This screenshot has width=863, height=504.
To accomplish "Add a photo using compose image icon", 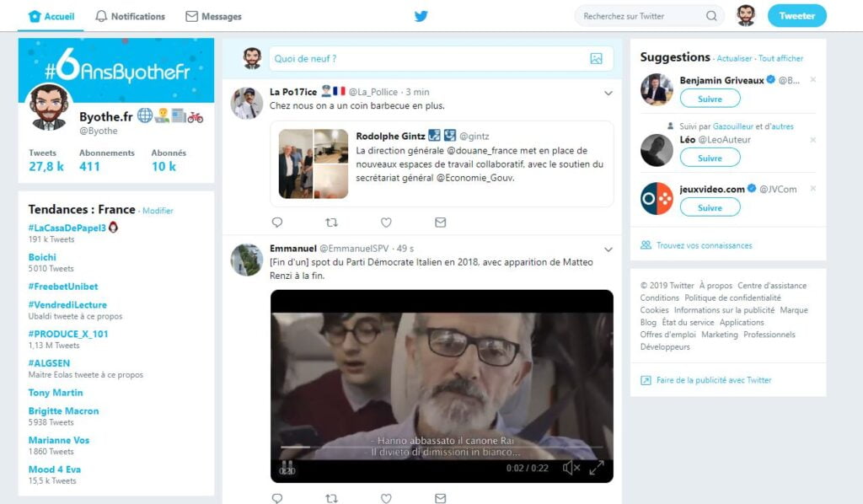I will pos(596,59).
